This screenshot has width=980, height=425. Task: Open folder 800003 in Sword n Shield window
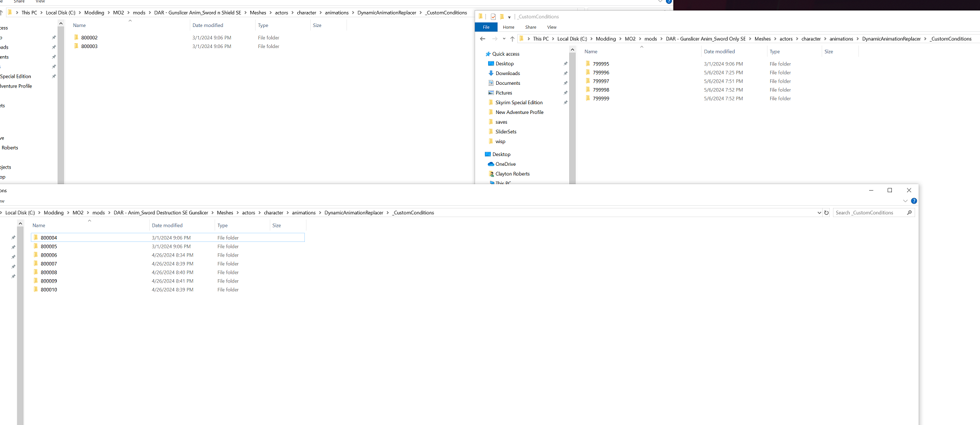click(x=89, y=46)
